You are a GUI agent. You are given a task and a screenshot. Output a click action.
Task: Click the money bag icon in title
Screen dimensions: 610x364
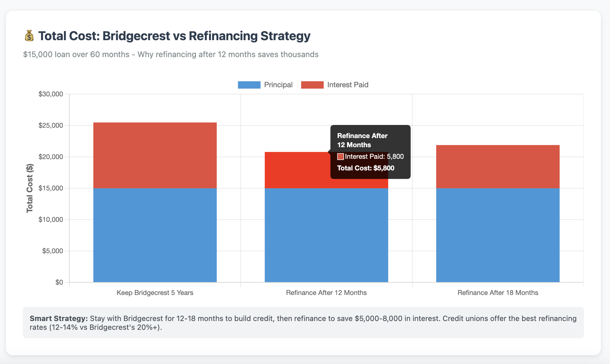pos(29,36)
